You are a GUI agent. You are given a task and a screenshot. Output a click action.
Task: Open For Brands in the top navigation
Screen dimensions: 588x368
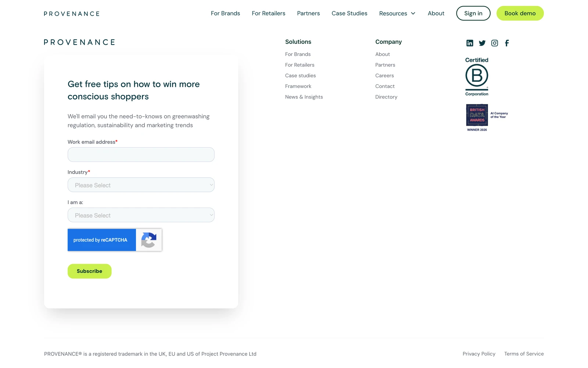(225, 13)
